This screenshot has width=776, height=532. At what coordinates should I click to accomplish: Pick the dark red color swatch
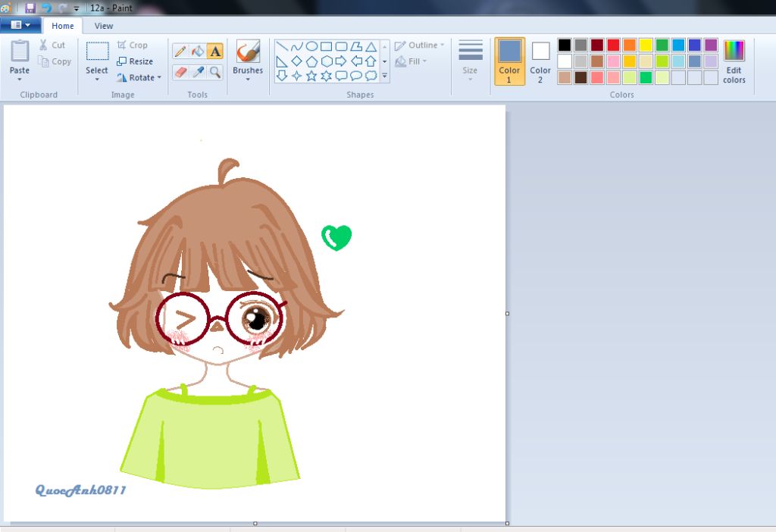click(x=597, y=45)
